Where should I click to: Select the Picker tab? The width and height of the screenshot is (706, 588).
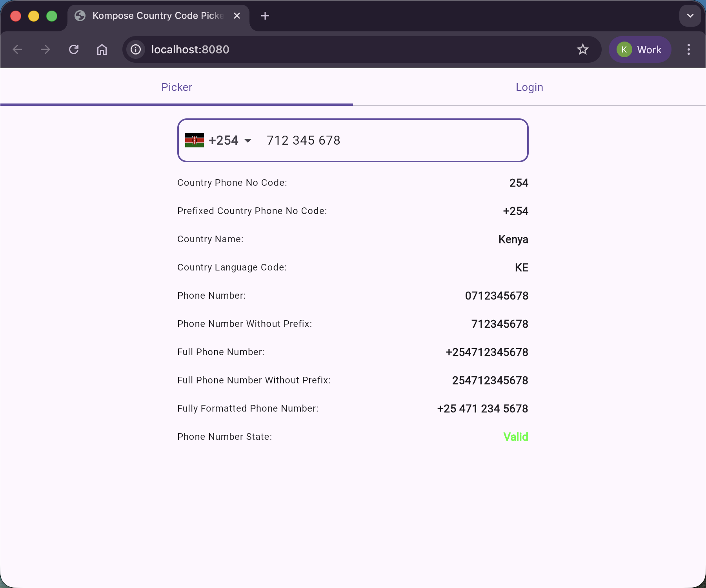pos(176,87)
